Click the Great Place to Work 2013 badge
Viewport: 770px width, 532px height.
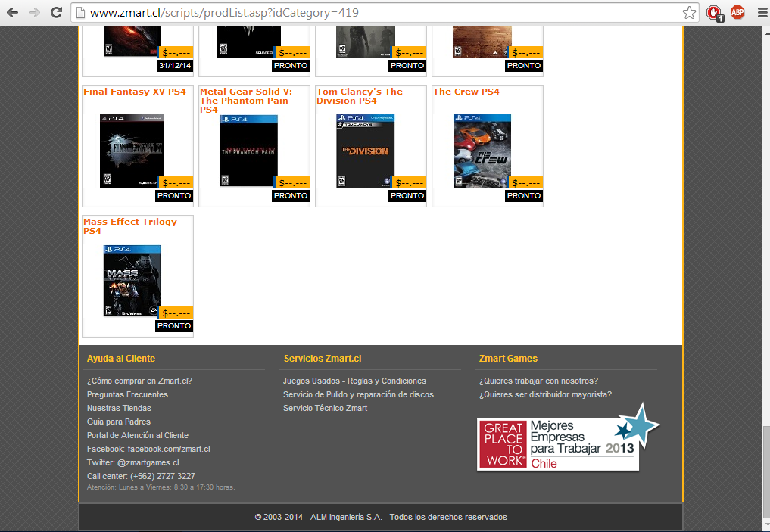pyautogui.click(x=568, y=437)
